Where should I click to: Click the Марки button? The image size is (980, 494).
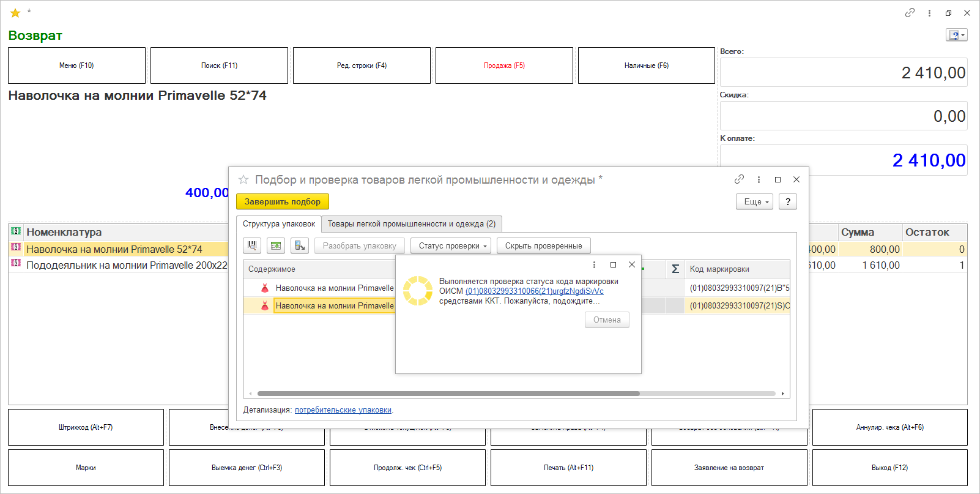86,468
